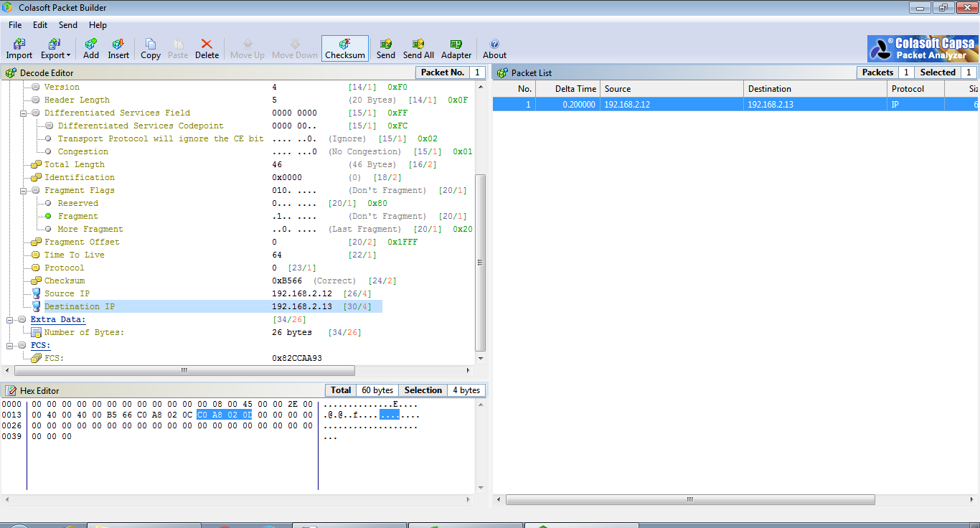This screenshot has height=528, width=980.
Task: Open the Export dropdown arrow
Action: 68,56
